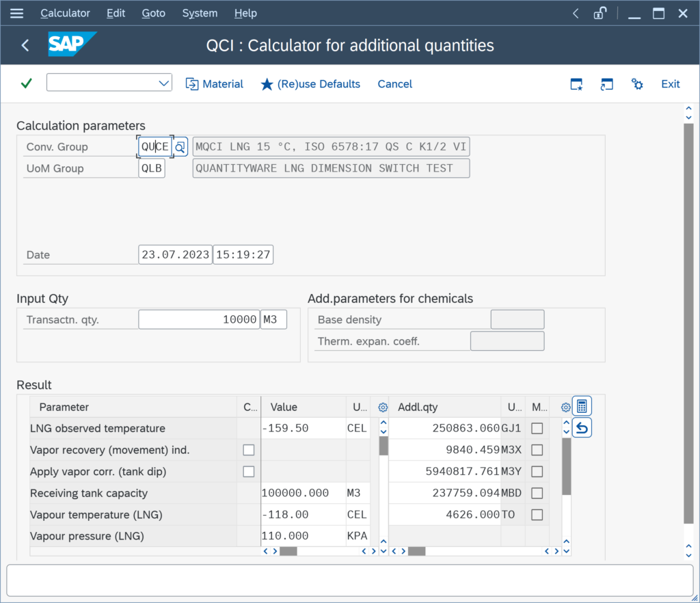Click Exit in the toolbar
The width and height of the screenshot is (700, 603).
670,84
